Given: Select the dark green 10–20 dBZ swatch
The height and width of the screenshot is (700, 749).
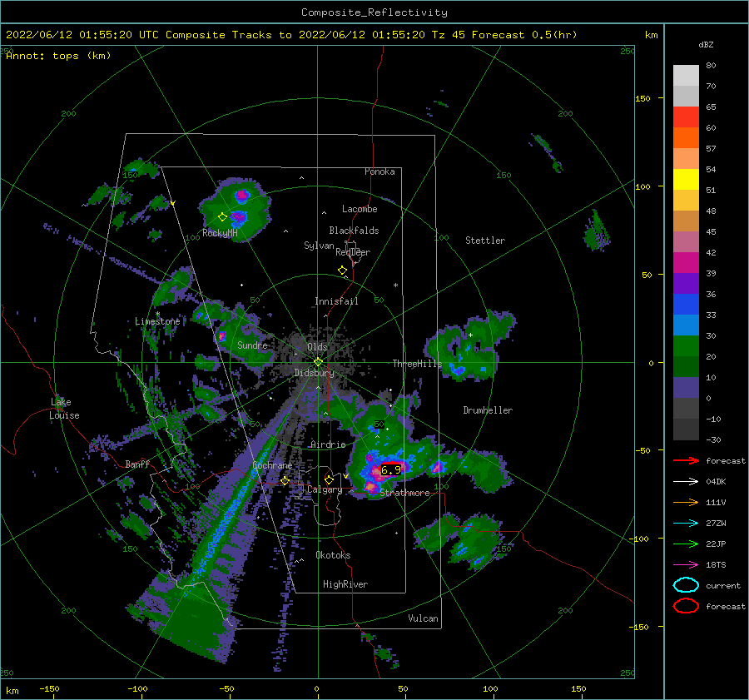Looking at the screenshot, I should (x=686, y=367).
